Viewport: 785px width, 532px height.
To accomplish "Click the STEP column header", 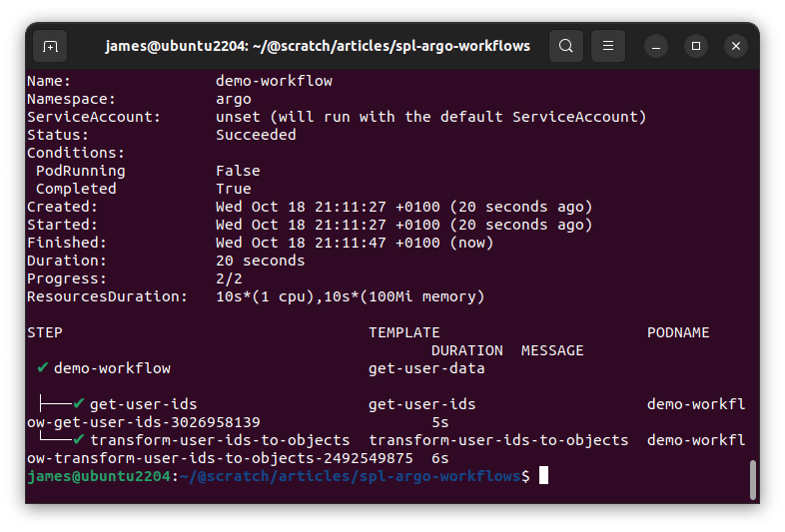I will [45, 332].
